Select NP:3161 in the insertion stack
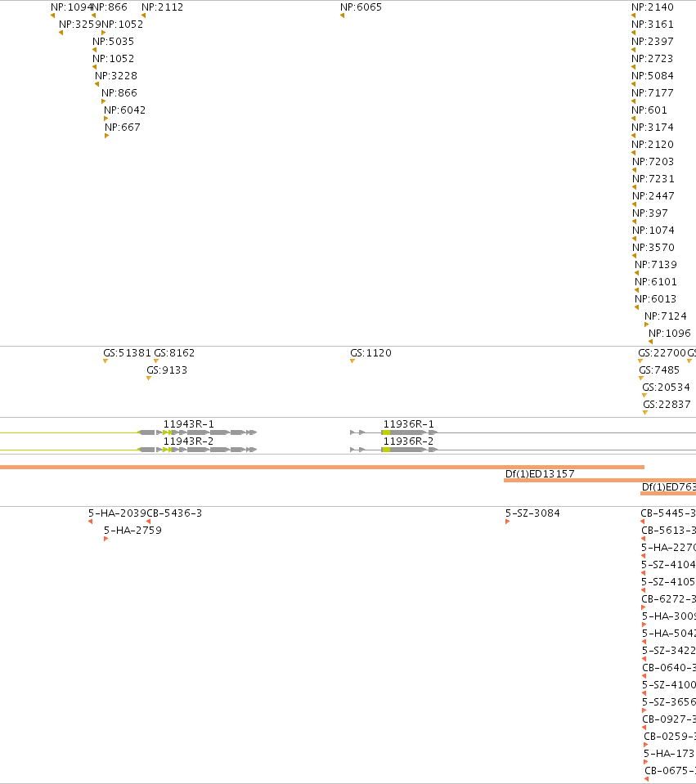Screen dimensions: 696x784 pos(653,24)
